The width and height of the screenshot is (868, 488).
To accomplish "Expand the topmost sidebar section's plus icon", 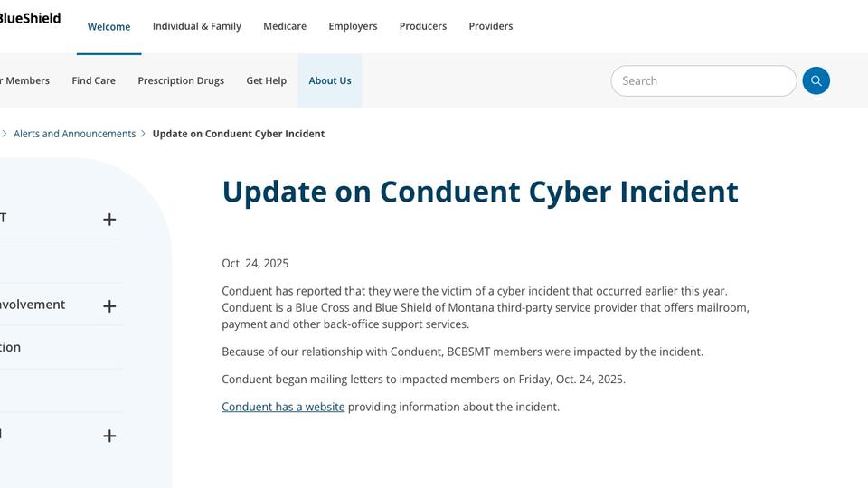I will [109, 220].
